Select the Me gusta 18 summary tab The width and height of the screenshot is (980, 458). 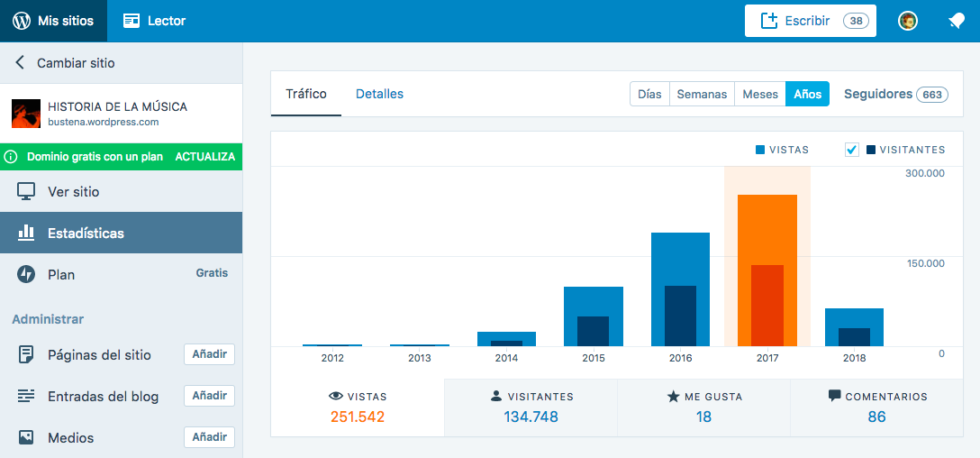(x=703, y=408)
